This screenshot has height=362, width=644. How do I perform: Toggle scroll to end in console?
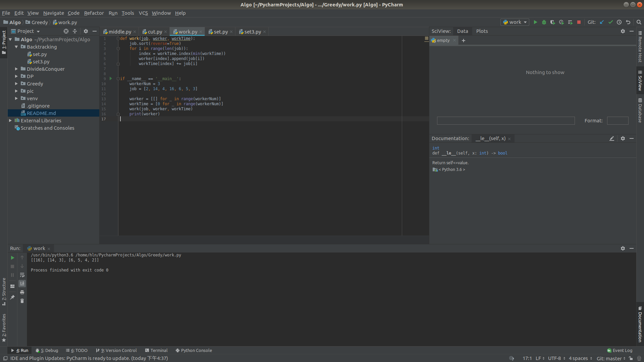pyautogui.click(x=22, y=284)
